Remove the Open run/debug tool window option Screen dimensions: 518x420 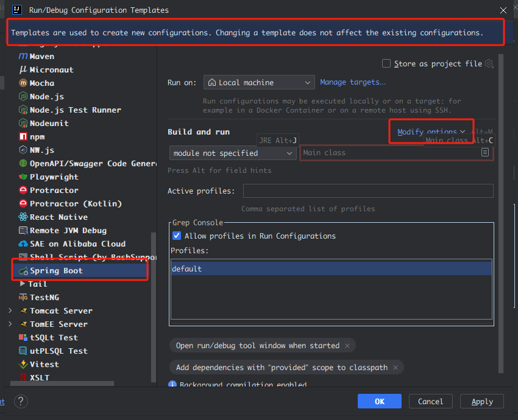coord(347,346)
